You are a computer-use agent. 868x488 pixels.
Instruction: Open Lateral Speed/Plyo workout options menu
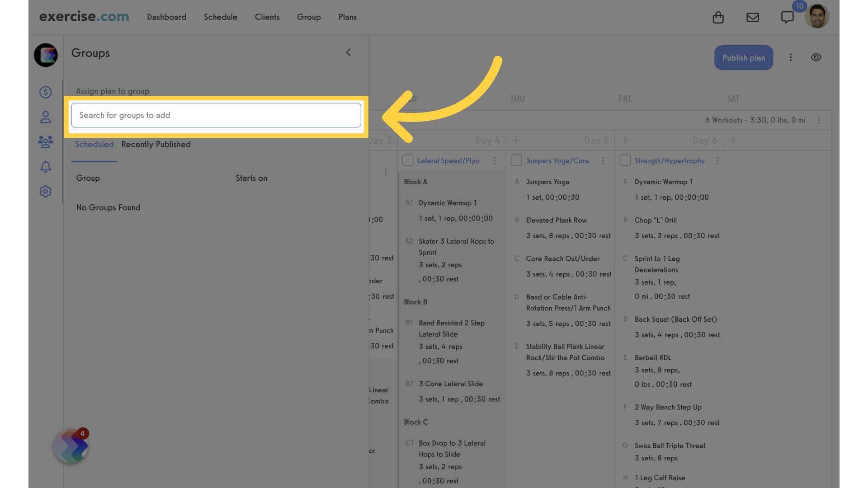click(x=495, y=161)
